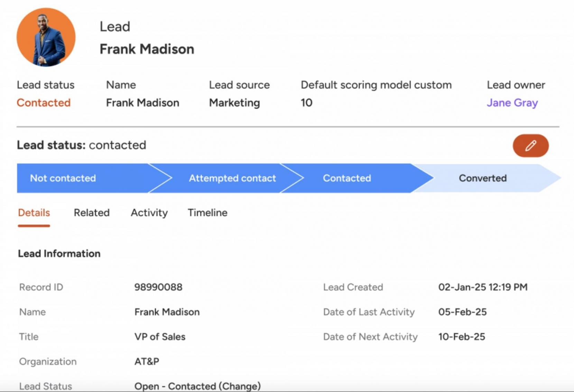
Task: Click the Marketing lead source value
Action: pyautogui.click(x=234, y=103)
